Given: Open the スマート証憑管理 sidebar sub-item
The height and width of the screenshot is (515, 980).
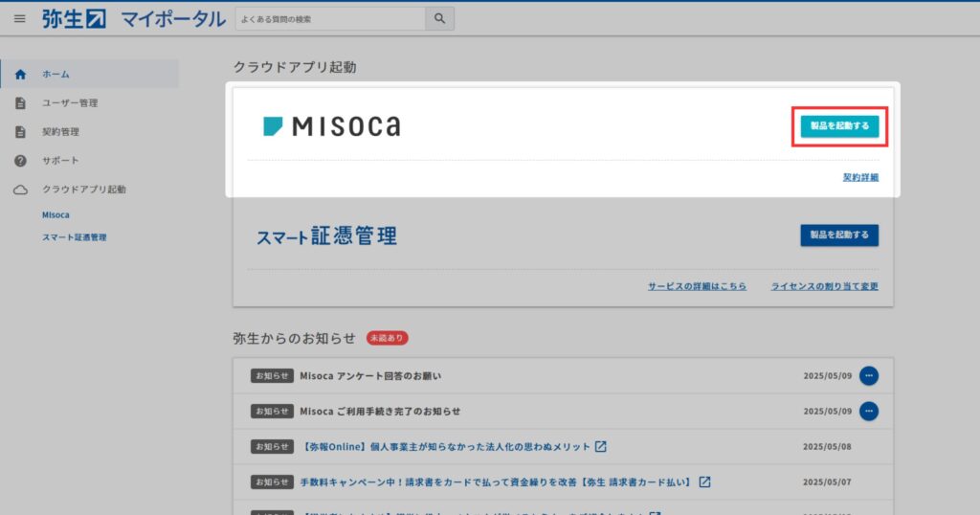Looking at the screenshot, I should [75, 237].
